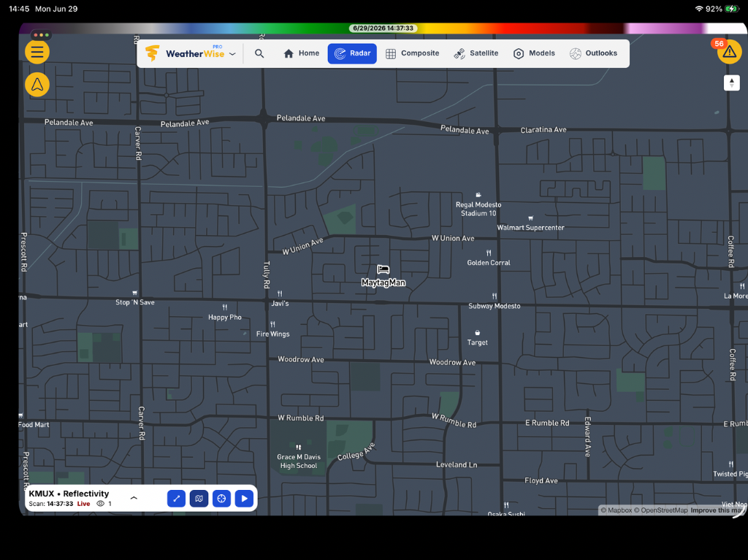Click the battery status icon
748x560 pixels.
[731, 9]
